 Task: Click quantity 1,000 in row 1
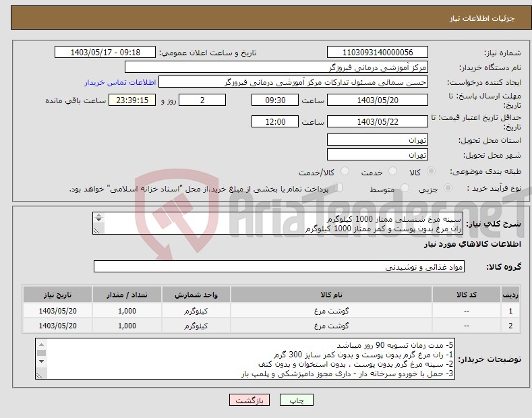(127, 311)
